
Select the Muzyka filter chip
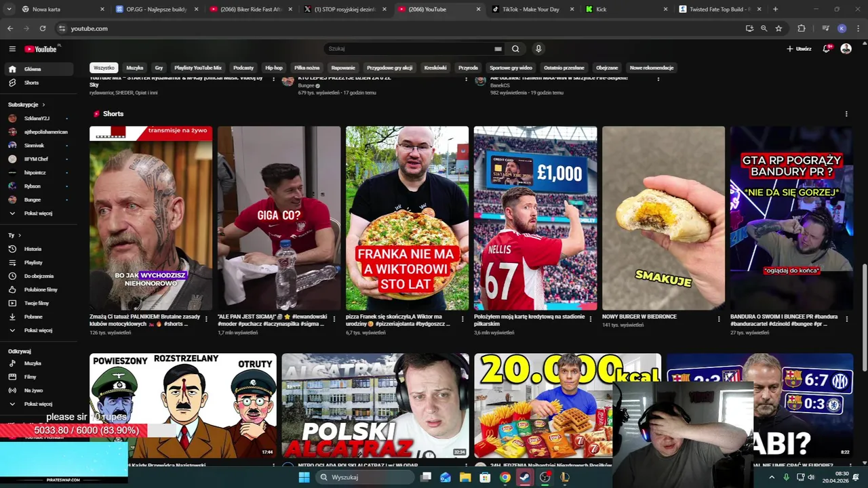135,68
